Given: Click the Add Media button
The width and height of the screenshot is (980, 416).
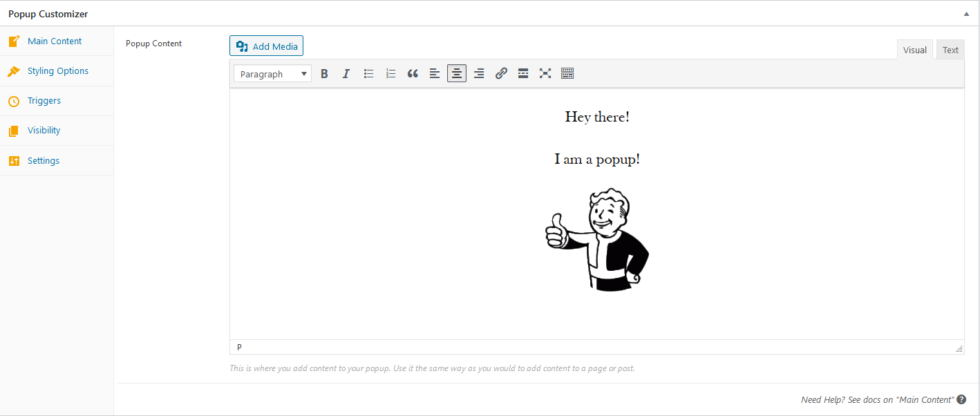Looking at the screenshot, I should click(x=267, y=46).
